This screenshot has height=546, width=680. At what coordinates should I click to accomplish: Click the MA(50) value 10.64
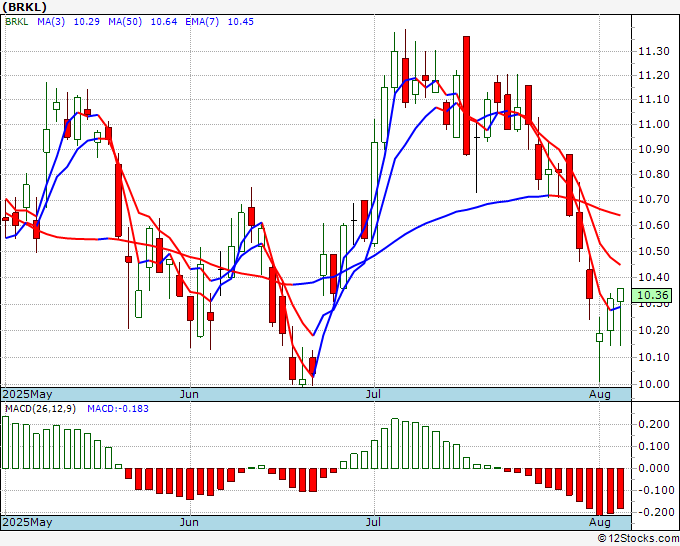(x=164, y=22)
